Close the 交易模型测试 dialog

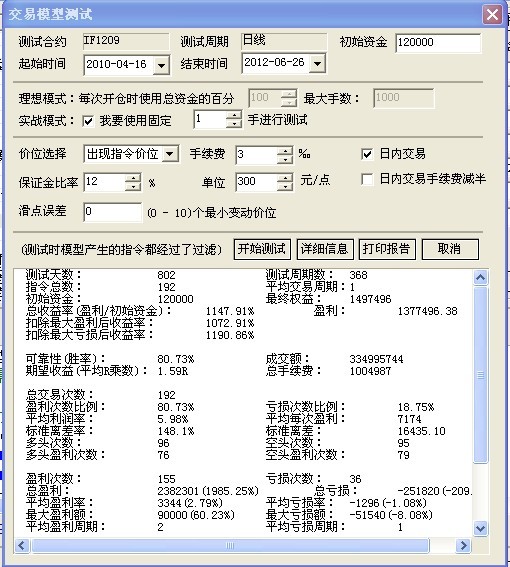tap(492, 15)
